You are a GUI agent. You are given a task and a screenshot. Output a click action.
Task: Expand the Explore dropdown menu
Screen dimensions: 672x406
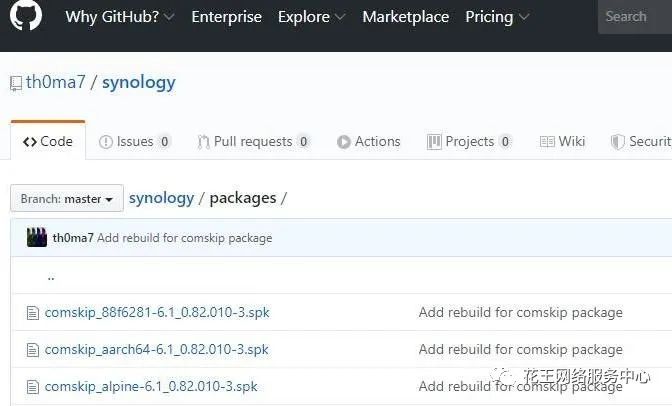point(312,17)
